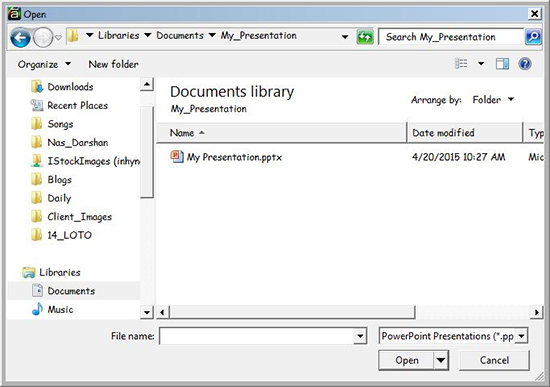Sort by Name column header
Viewport: 550px width, 387px height.
click(x=281, y=133)
